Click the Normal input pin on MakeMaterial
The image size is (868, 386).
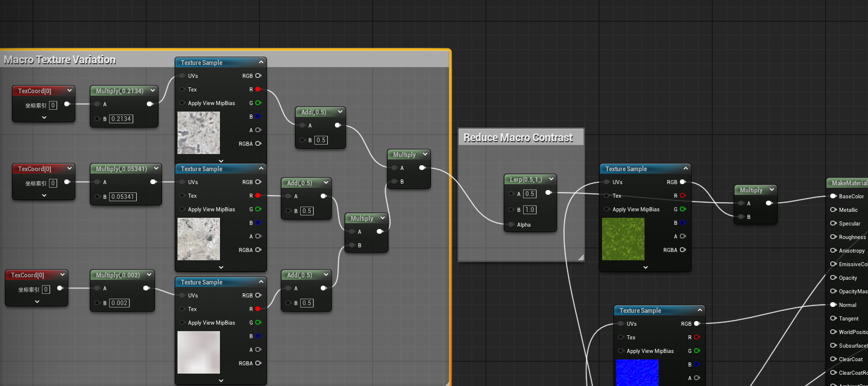point(833,305)
